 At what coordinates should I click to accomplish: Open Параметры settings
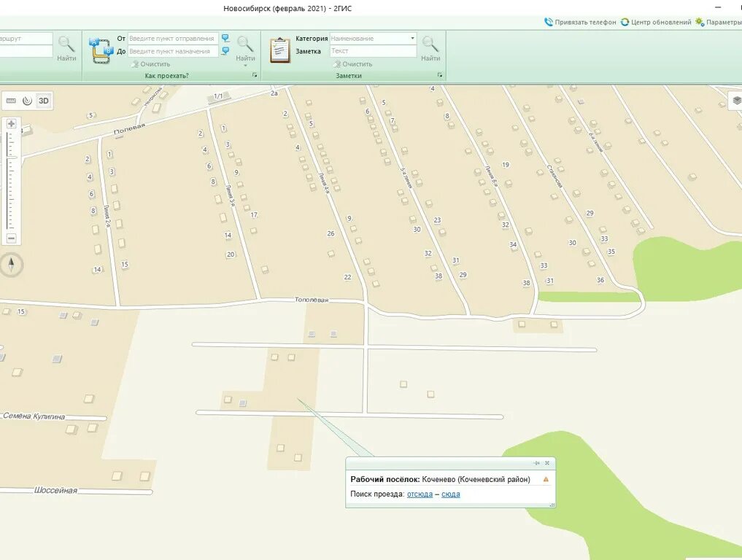pos(719,22)
